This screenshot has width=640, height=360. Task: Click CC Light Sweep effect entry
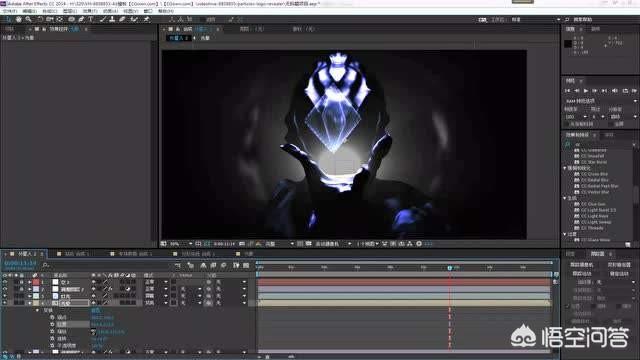click(596, 222)
